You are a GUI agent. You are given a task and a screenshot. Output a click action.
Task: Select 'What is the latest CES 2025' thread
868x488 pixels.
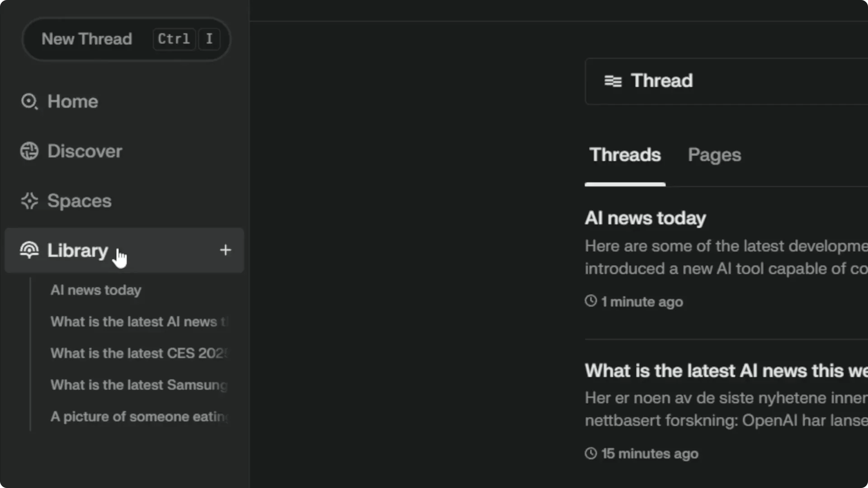tap(138, 353)
